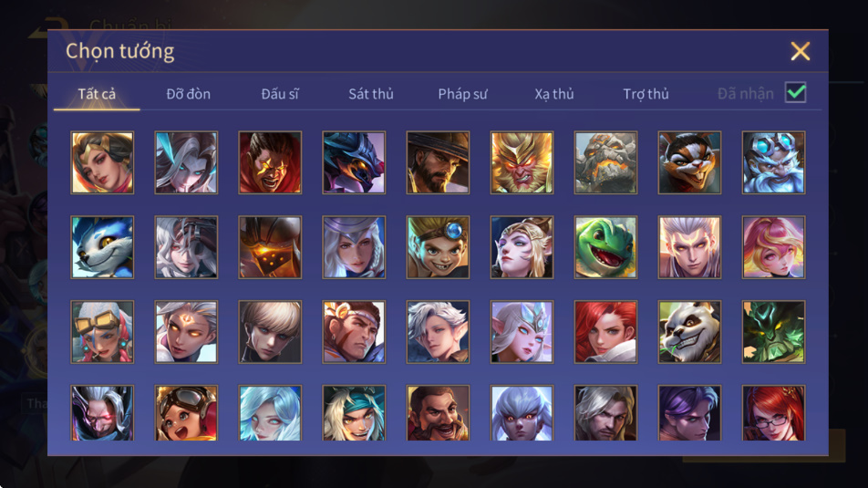Select the panda hero with bamboo

[x=689, y=332]
